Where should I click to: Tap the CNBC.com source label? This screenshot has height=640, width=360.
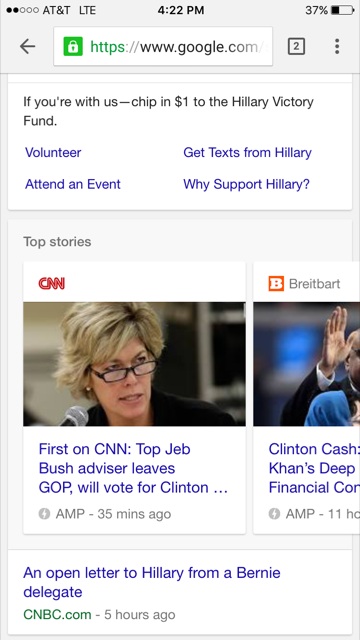click(57, 614)
